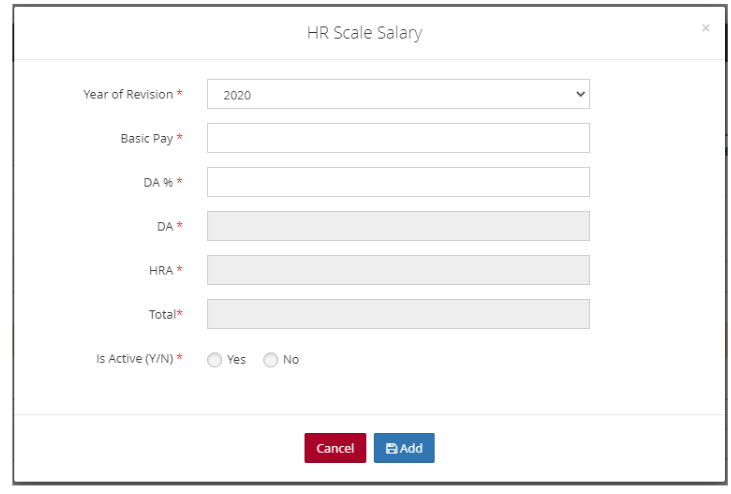Choose the No radio option

tap(271, 360)
